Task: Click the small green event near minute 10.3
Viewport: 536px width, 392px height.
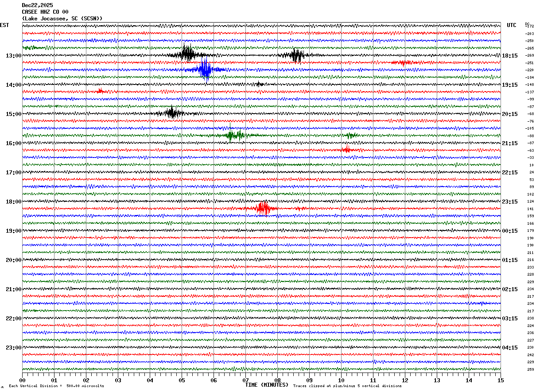Action: (351, 135)
